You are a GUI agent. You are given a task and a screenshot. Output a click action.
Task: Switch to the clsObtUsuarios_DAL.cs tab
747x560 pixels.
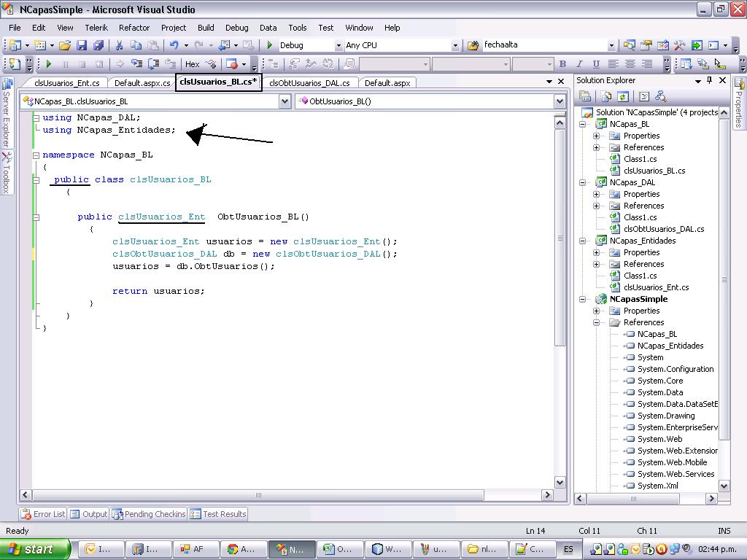pyautogui.click(x=310, y=82)
